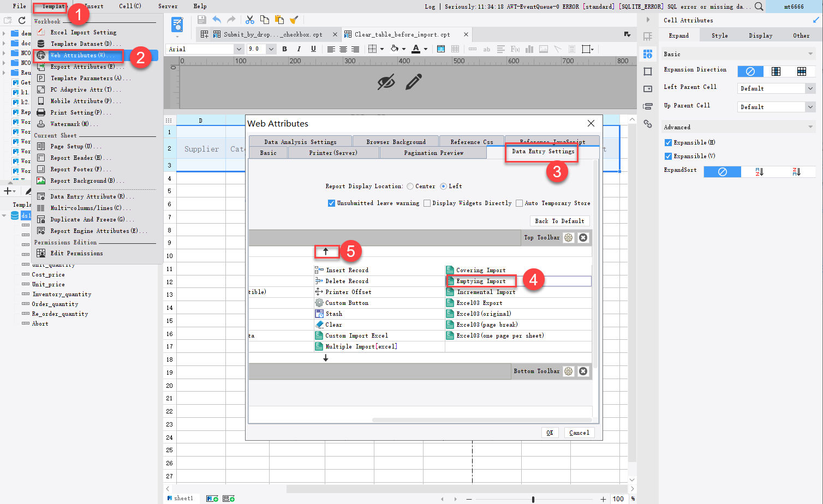823x504 pixels.
Task: Adjust the zoom slider handle in the status bar
Action: coord(533,499)
